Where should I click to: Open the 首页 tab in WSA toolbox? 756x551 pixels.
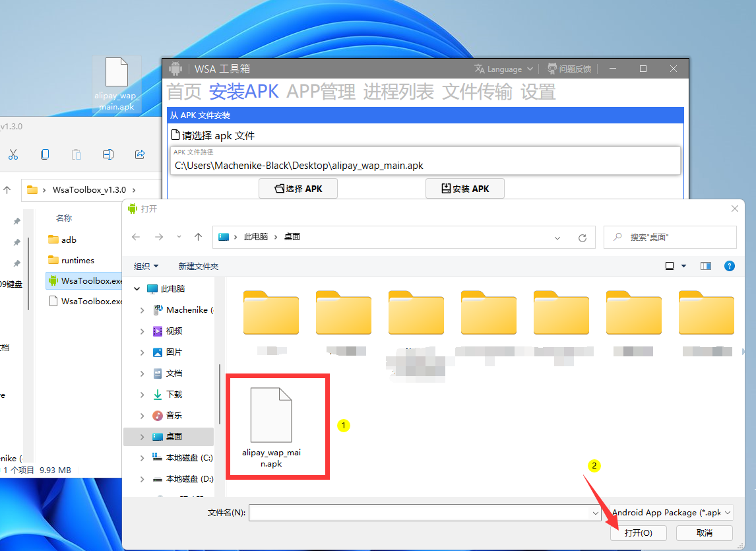(x=183, y=92)
